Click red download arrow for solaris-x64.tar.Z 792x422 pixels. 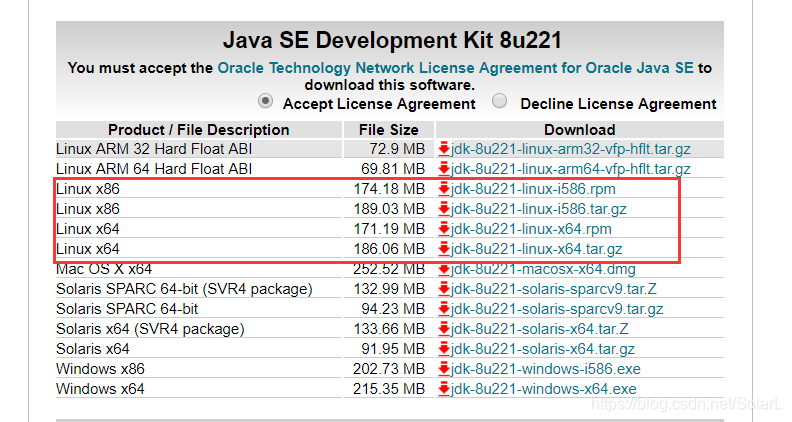(x=444, y=329)
